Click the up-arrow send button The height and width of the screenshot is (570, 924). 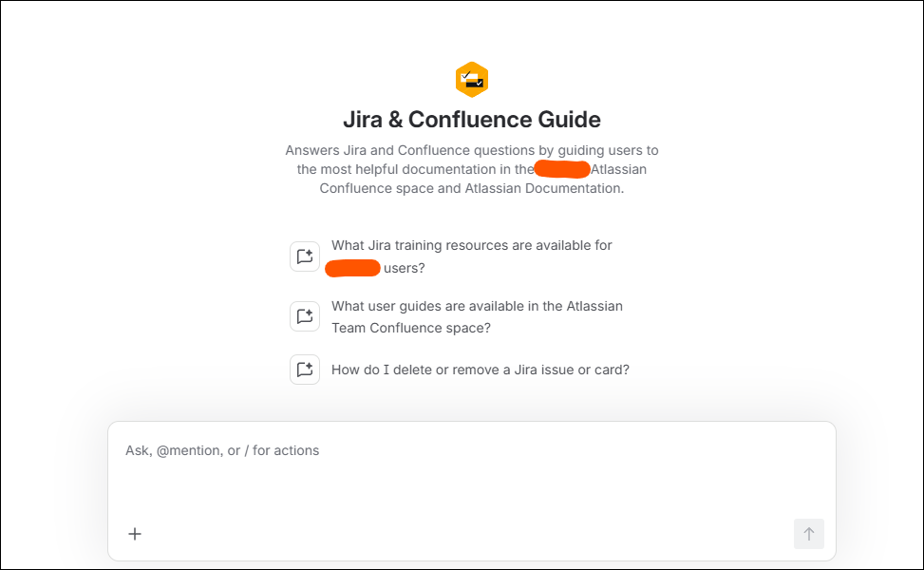click(x=808, y=534)
